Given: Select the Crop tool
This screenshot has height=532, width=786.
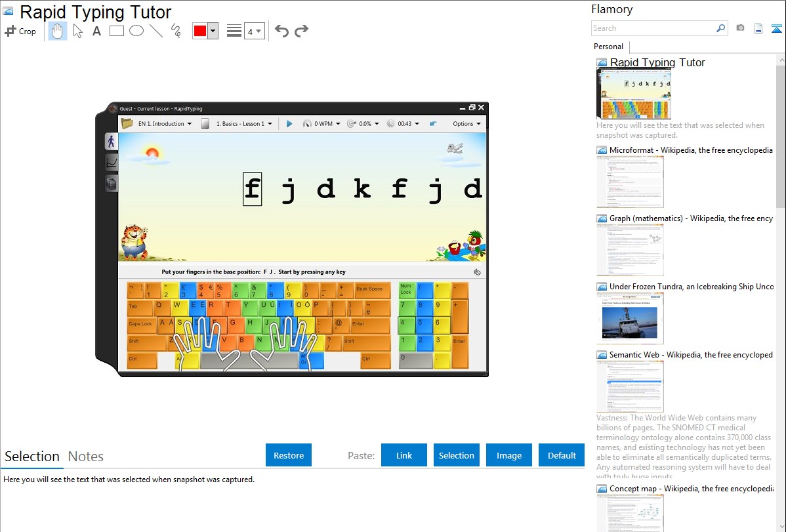Looking at the screenshot, I should pyautogui.click(x=20, y=31).
